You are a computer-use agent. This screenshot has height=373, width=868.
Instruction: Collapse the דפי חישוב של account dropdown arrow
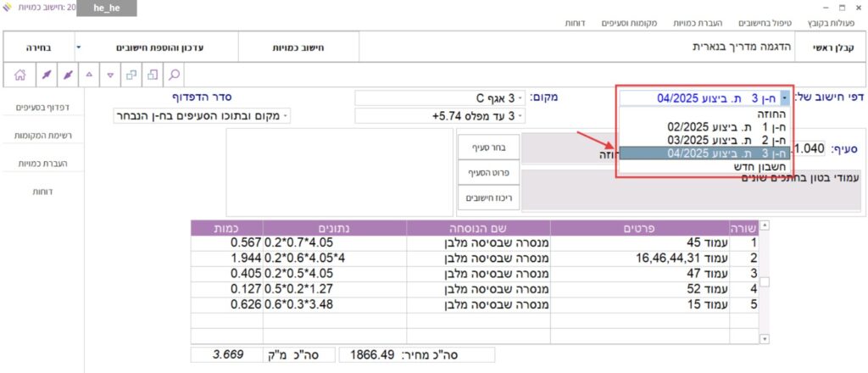click(x=785, y=97)
